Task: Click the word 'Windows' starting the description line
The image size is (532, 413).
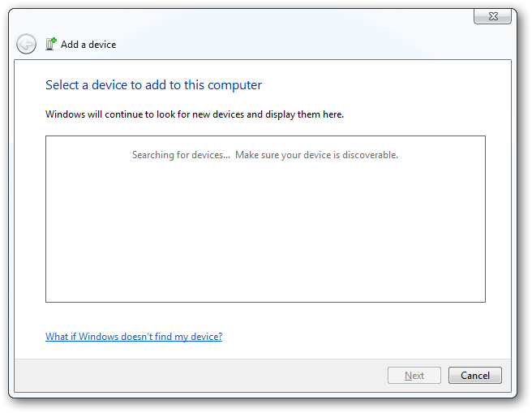Action: (x=65, y=114)
